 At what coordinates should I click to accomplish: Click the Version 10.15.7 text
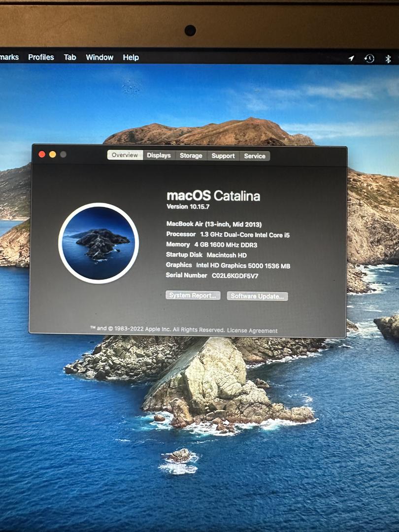tap(188, 206)
